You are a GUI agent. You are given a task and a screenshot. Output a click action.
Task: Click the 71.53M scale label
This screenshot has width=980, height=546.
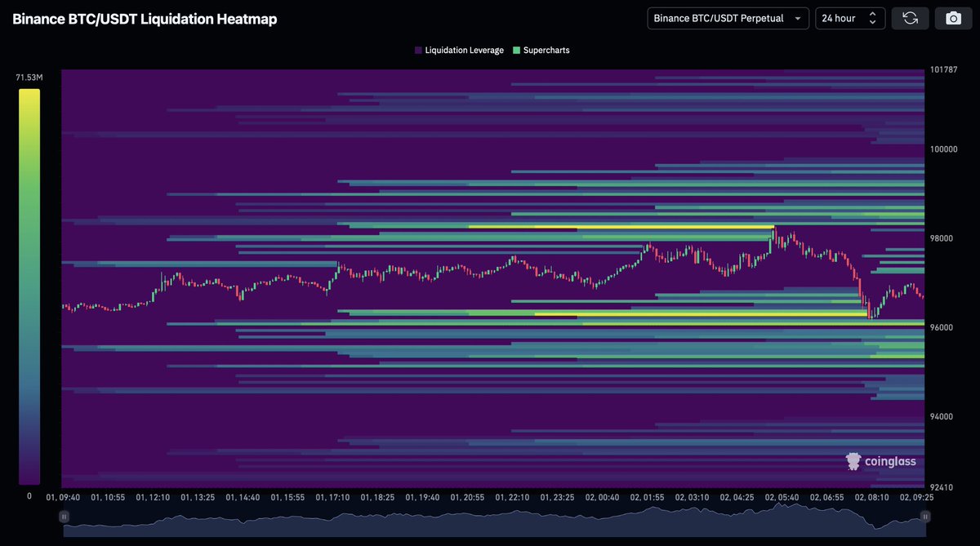point(29,76)
